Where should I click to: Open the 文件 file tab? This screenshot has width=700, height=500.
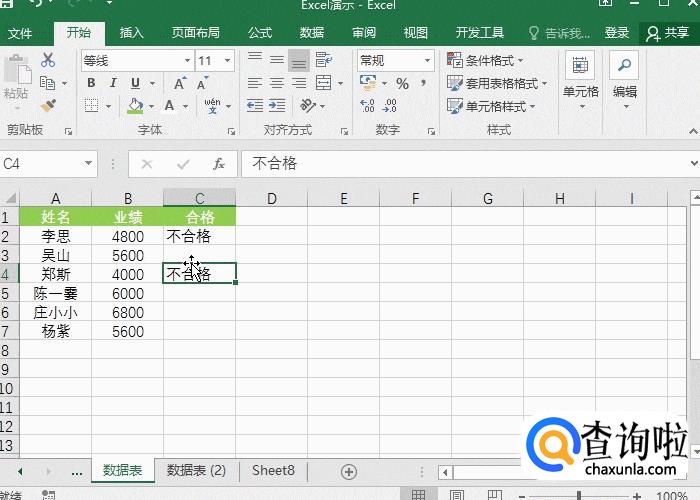pos(20,33)
